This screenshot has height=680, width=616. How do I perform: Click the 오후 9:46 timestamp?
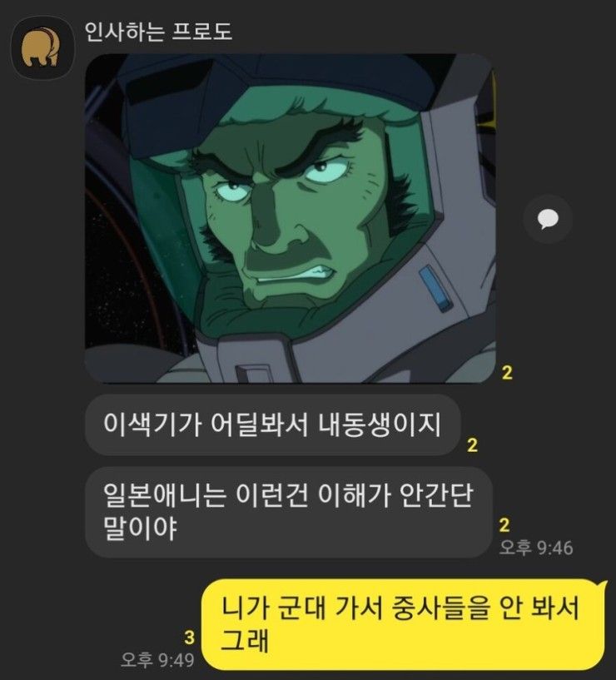536,548
